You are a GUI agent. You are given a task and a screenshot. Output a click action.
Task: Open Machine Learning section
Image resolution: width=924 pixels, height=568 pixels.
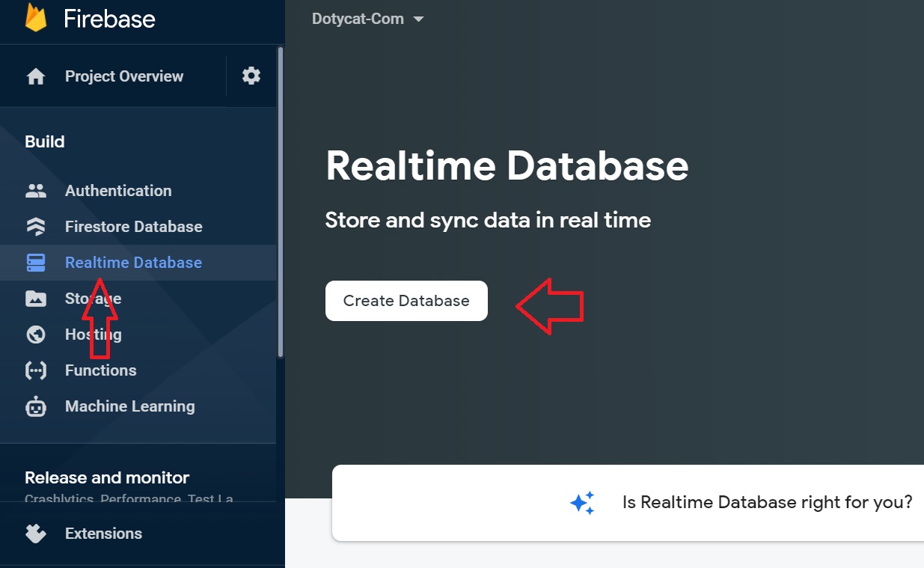point(130,406)
